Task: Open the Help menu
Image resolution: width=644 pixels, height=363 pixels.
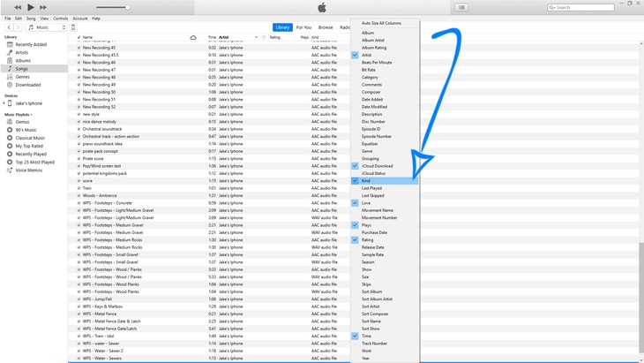Action: tap(96, 19)
